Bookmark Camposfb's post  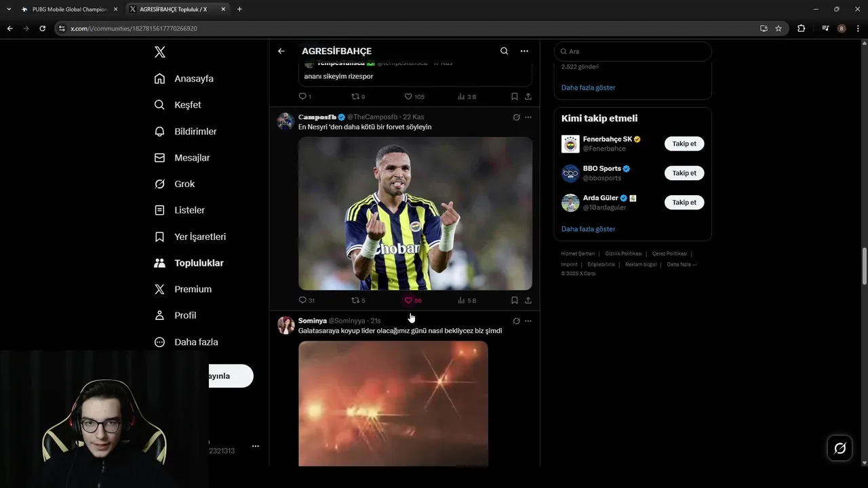coord(515,300)
